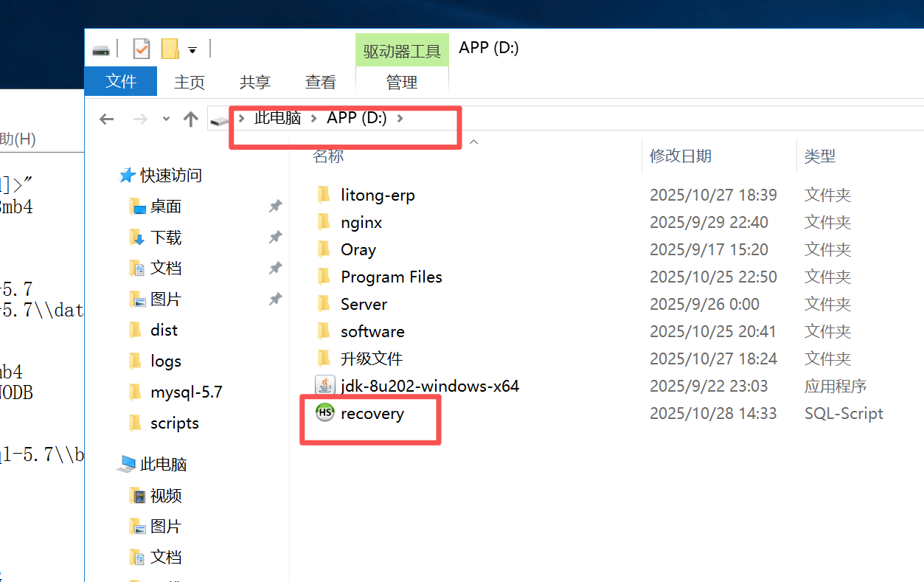Unpin 下载 using its pin icon
This screenshot has width=924, height=582.
click(x=275, y=237)
